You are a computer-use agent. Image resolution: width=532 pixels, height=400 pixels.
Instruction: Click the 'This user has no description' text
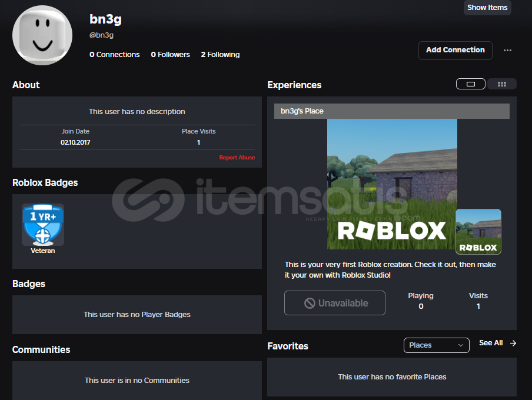point(137,112)
